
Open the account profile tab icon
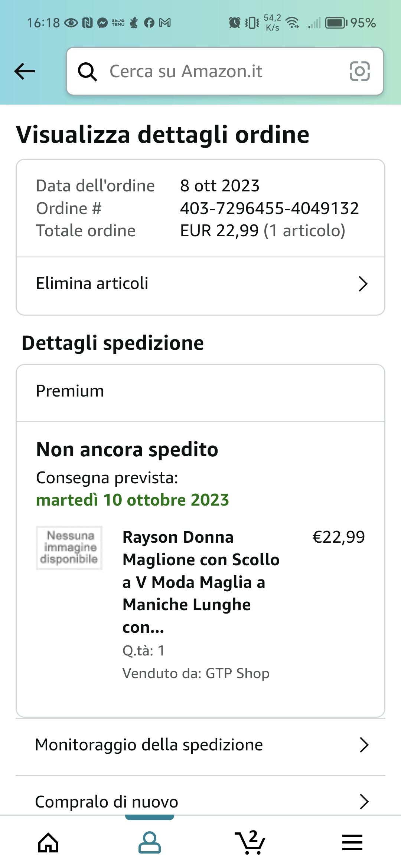pos(150,842)
